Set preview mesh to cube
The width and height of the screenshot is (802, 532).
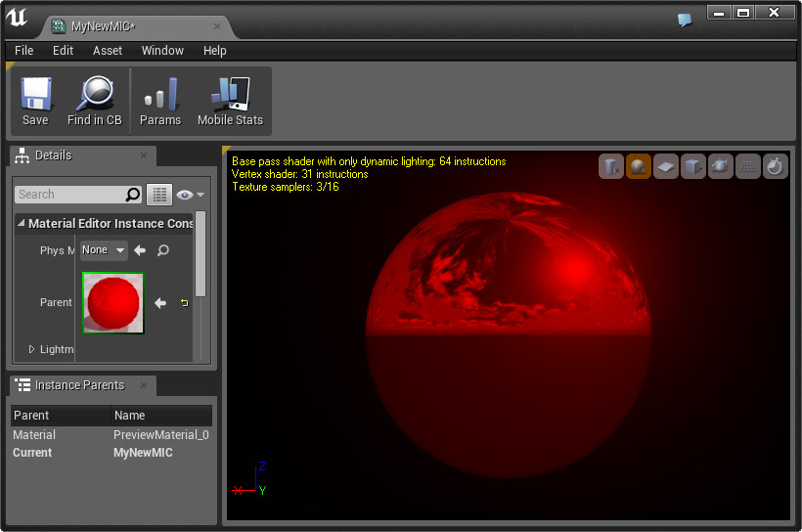pos(693,167)
